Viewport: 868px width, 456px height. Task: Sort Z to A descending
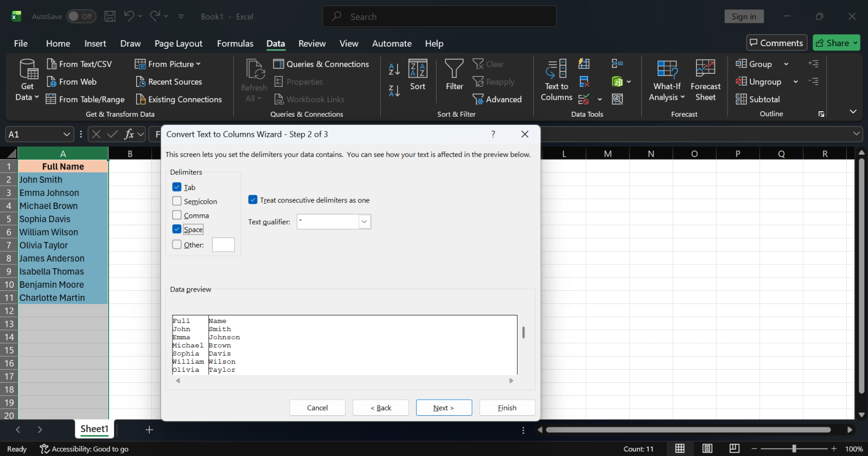click(x=394, y=91)
